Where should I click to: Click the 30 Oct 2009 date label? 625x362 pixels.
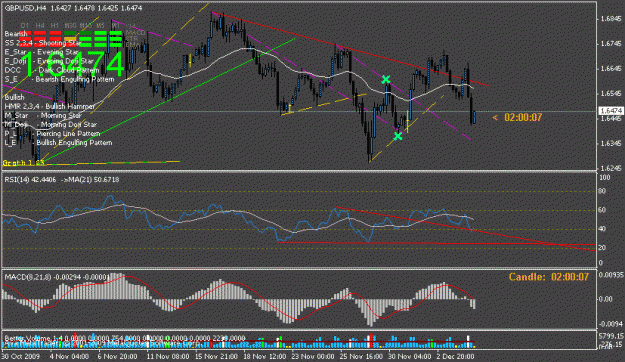(20, 356)
